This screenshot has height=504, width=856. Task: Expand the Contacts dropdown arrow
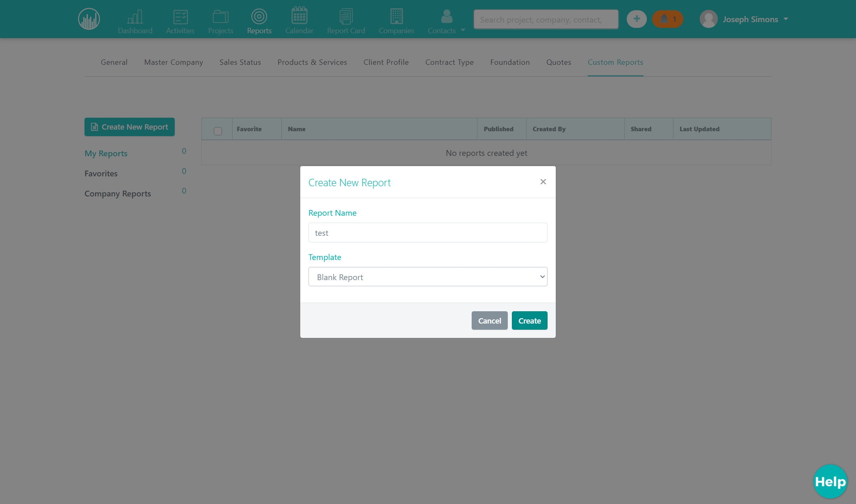[463, 30]
